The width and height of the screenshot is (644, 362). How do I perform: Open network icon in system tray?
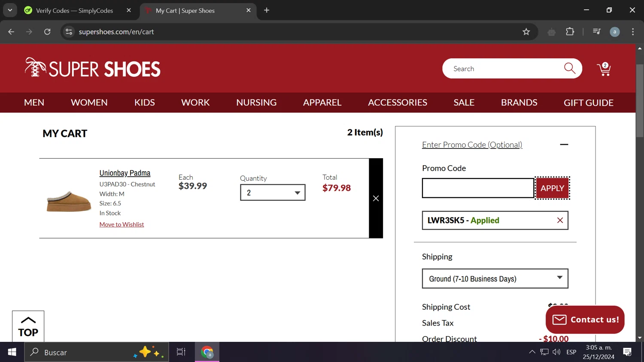pyautogui.click(x=544, y=352)
